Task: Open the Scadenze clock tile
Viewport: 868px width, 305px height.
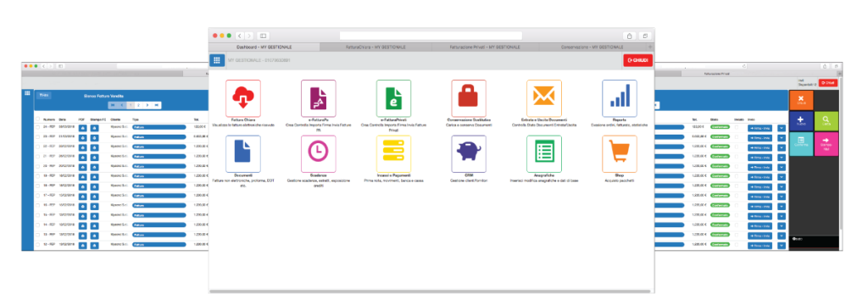Action: pyautogui.click(x=319, y=153)
